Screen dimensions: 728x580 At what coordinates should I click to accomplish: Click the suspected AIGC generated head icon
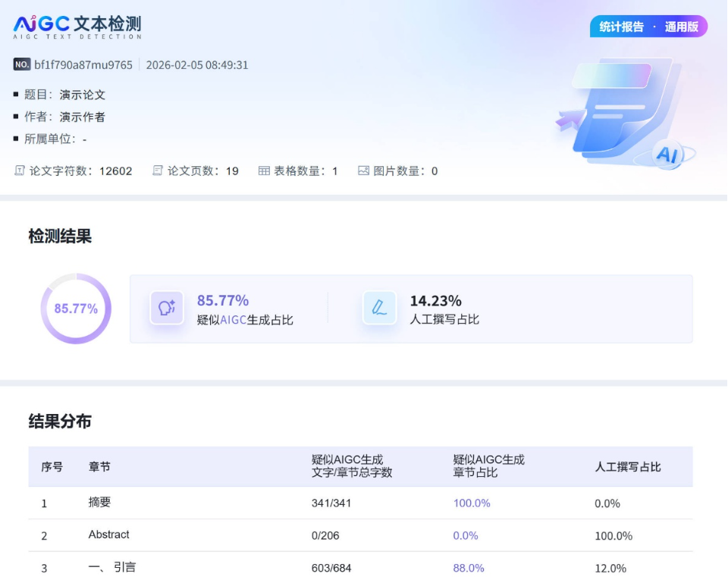point(167,308)
